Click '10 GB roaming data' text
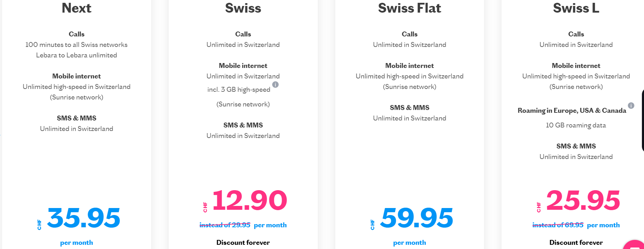 point(576,125)
